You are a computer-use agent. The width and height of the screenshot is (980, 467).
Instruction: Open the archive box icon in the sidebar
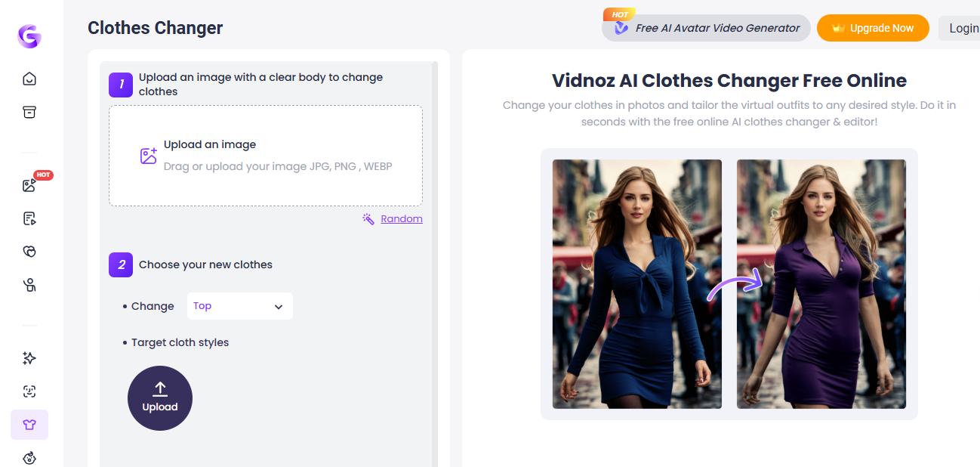click(29, 112)
